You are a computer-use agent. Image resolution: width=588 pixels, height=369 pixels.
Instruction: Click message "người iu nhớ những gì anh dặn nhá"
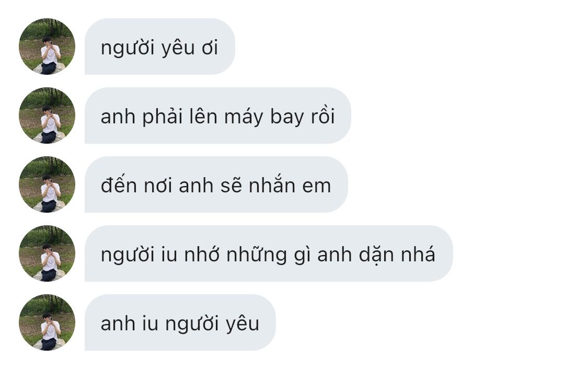click(x=269, y=253)
